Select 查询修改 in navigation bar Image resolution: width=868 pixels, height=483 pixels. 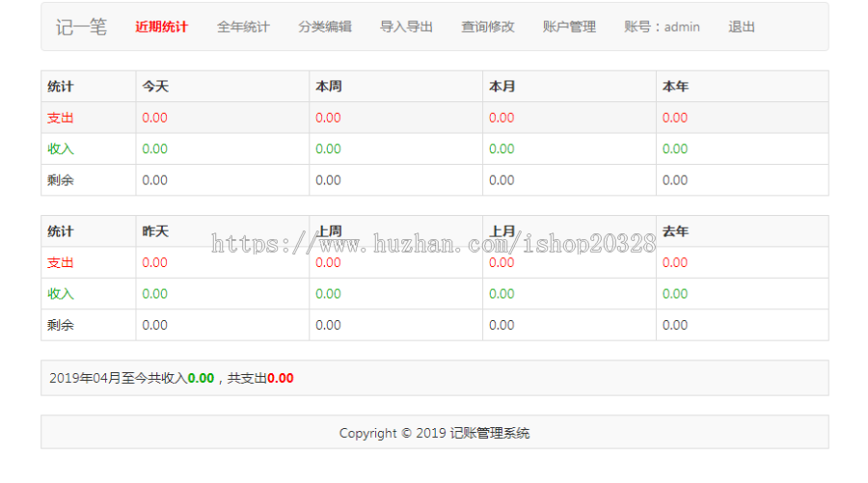[x=488, y=27]
